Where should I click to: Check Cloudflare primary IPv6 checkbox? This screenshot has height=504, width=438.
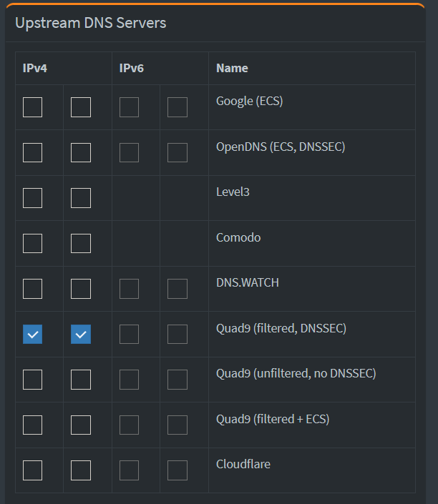pyautogui.click(x=129, y=470)
